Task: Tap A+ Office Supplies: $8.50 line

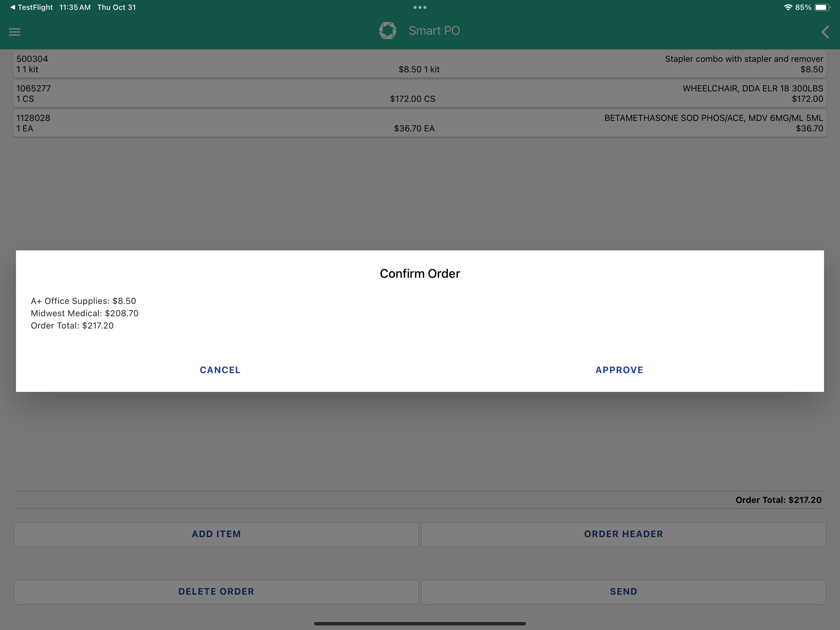Action: (x=84, y=301)
